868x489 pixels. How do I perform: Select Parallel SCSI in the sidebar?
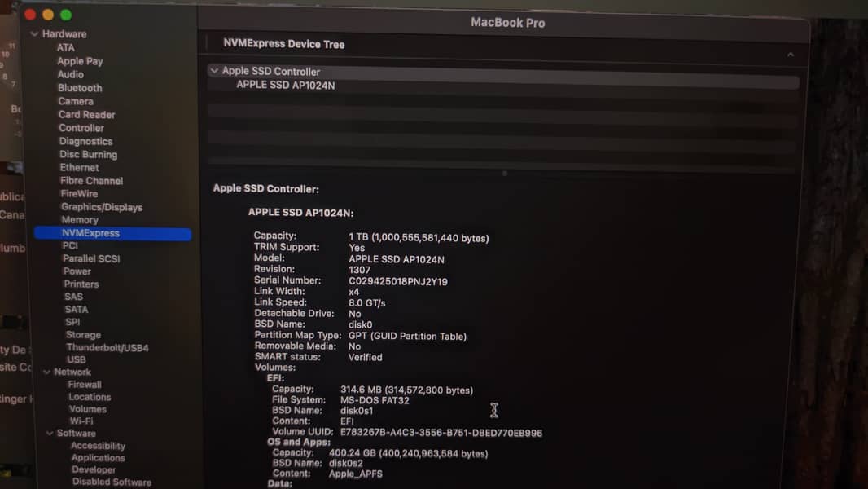pyautogui.click(x=90, y=258)
